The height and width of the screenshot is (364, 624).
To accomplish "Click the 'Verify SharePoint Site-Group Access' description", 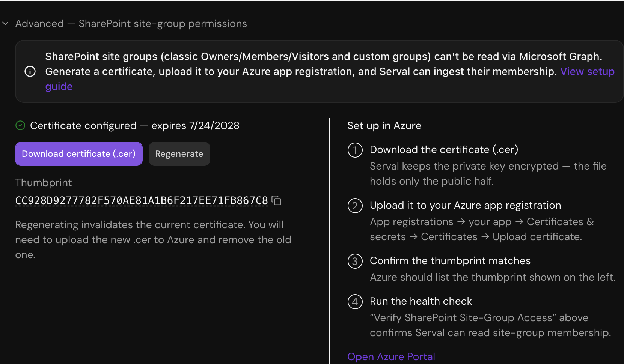I will [x=490, y=325].
